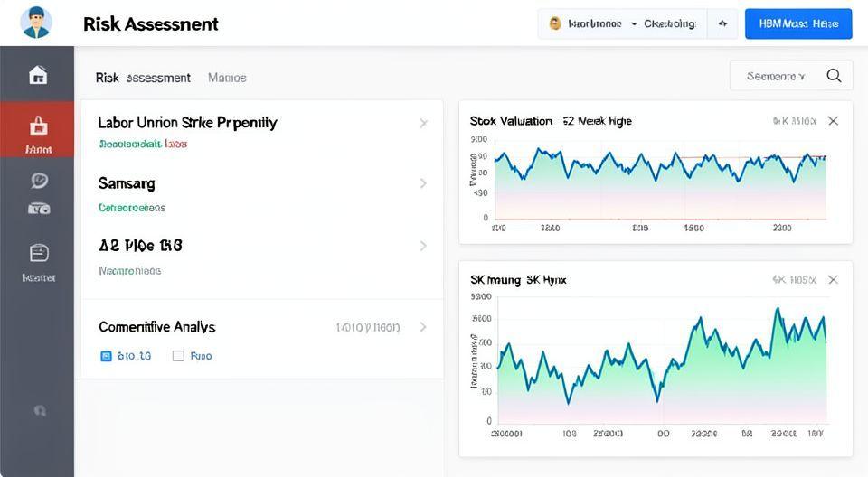
Task: Close the Stock Valuation chart panel
Action: point(833,121)
